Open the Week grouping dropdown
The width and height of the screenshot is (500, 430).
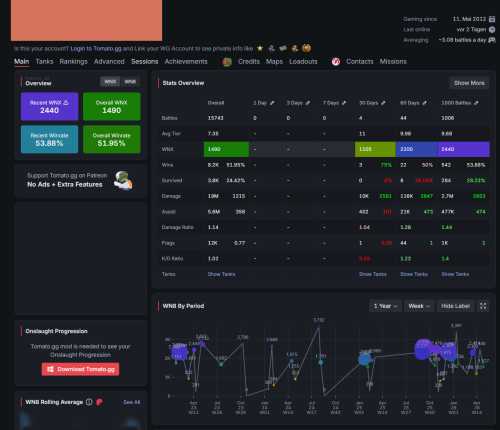419,306
